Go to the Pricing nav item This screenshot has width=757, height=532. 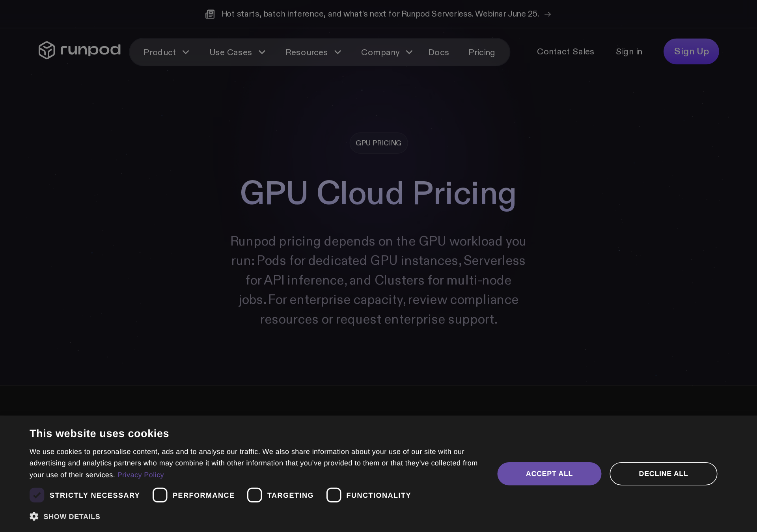pyautogui.click(x=481, y=52)
